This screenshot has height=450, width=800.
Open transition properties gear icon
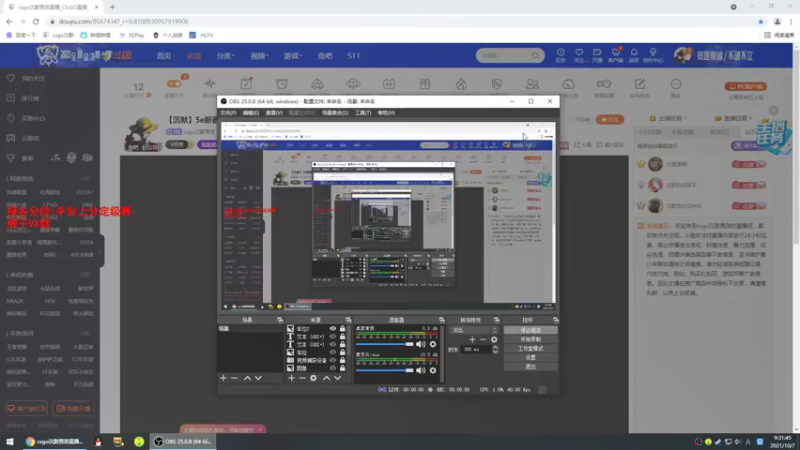(x=494, y=340)
